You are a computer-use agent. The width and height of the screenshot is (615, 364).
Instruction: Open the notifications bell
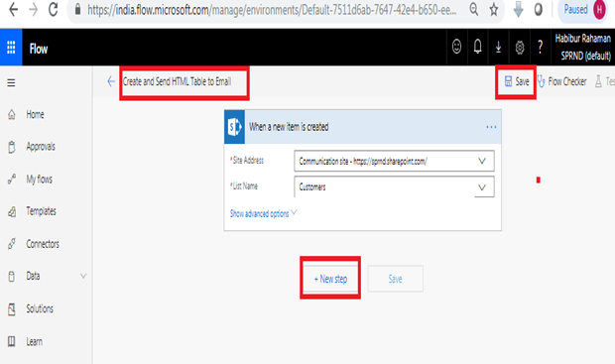pyautogui.click(x=477, y=47)
